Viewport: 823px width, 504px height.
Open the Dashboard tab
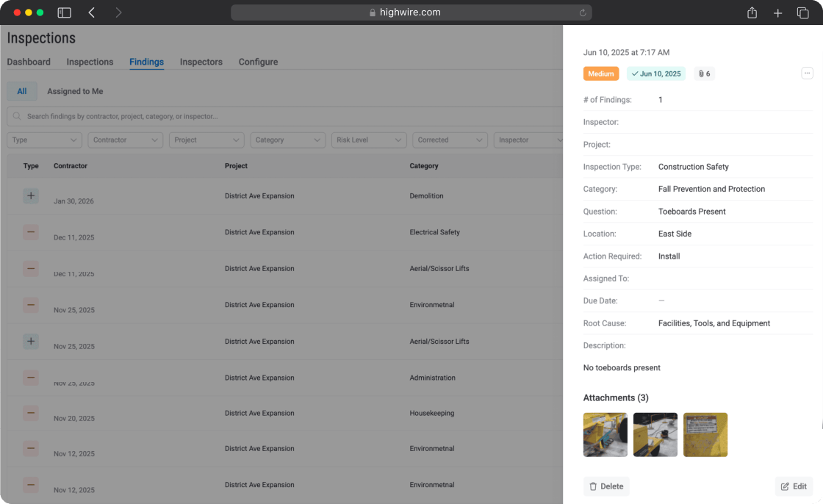[x=29, y=62]
